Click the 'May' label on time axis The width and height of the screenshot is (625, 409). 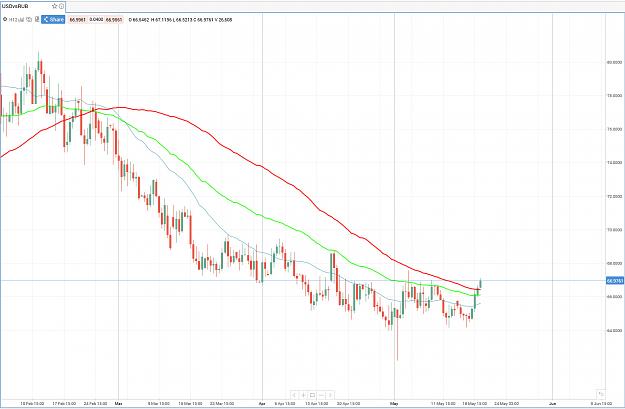click(394, 404)
